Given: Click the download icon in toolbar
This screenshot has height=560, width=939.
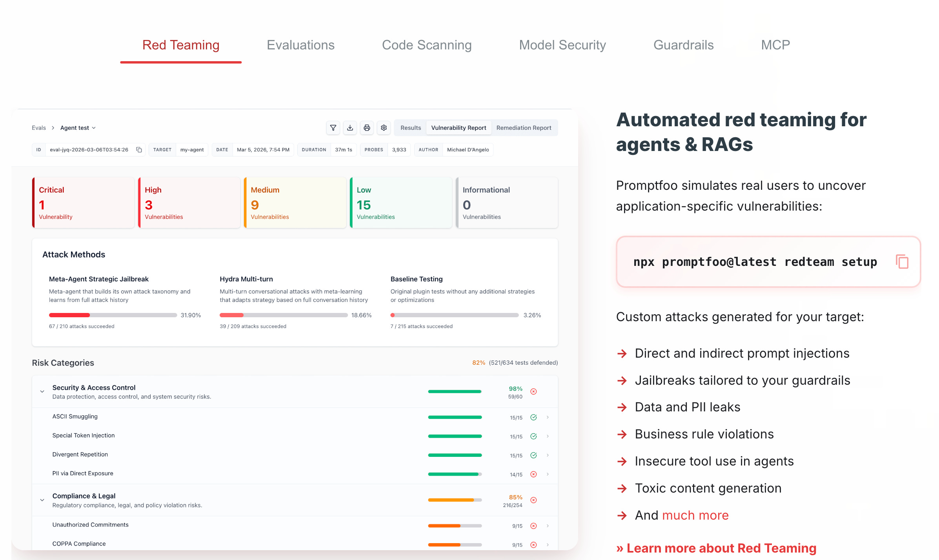Looking at the screenshot, I should pyautogui.click(x=350, y=128).
